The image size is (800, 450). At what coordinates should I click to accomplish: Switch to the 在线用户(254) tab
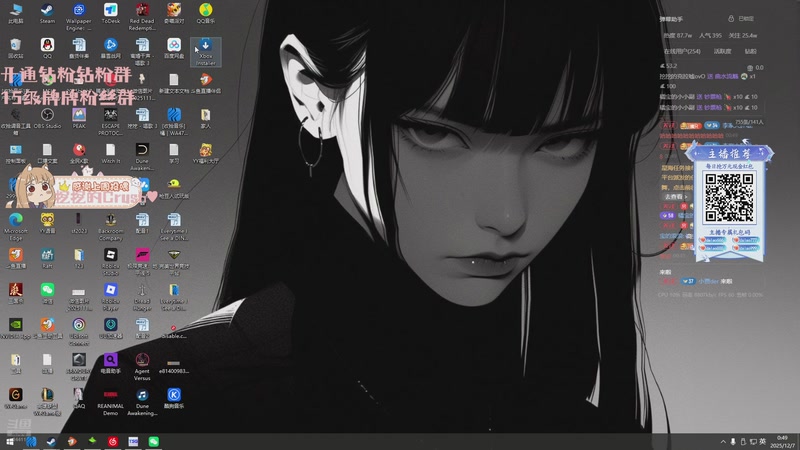coord(682,52)
